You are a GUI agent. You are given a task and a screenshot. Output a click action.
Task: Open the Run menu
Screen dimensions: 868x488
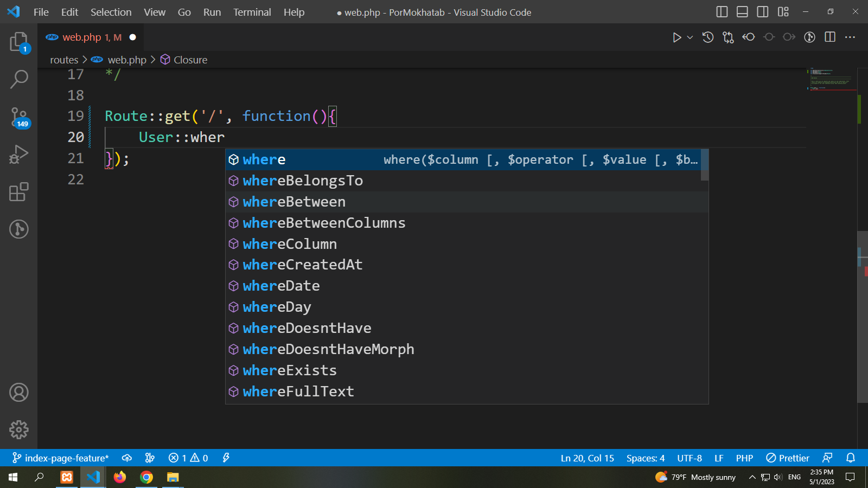(x=212, y=12)
